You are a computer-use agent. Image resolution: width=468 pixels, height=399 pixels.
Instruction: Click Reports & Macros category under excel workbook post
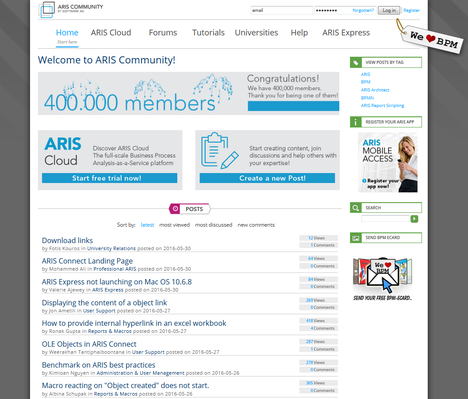point(110,331)
